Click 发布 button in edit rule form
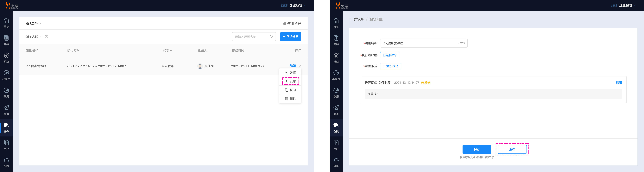 (512, 149)
